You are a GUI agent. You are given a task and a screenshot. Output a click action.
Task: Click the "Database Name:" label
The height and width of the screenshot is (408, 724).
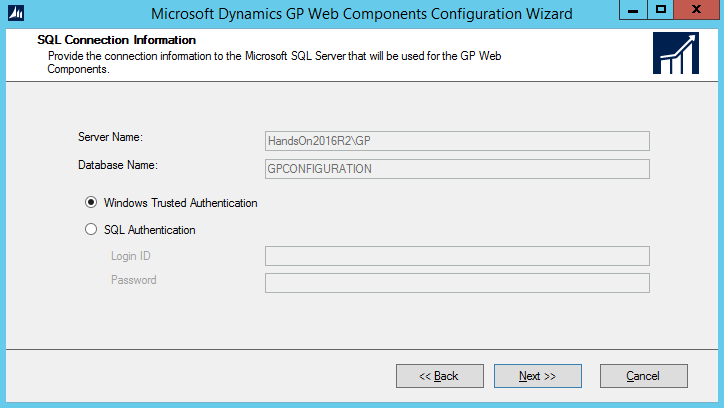click(119, 164)
